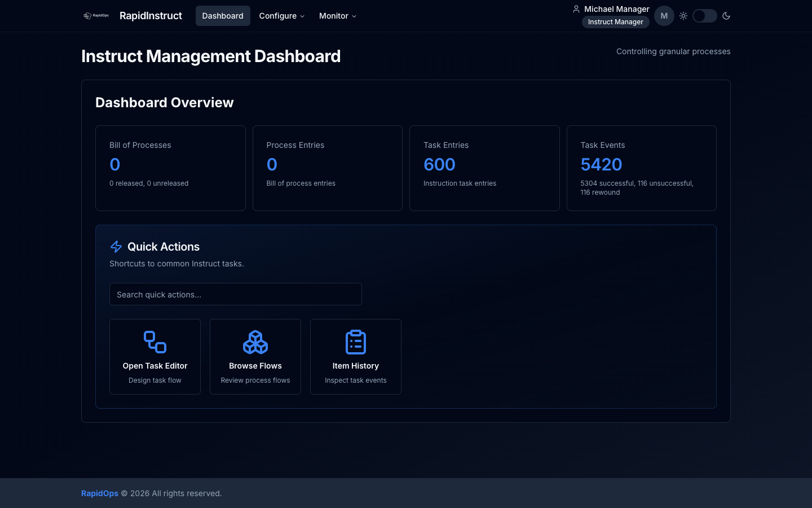This screenshot has width=812, height=508.
Task: Click the Monitor chevron arrow
Action: [x=354, y=16]
